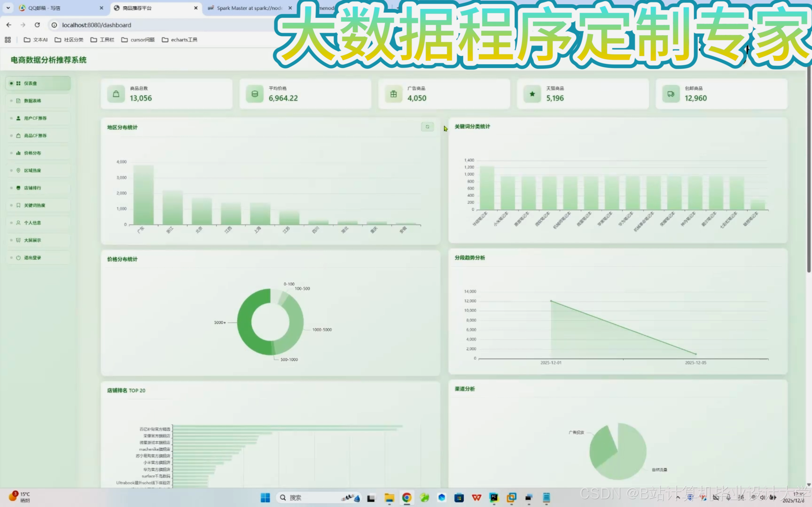Refresh the 地区分布统计 chart
Image resolution: width=812 pixels, height=507 pixels.
[x=427, y=127]
